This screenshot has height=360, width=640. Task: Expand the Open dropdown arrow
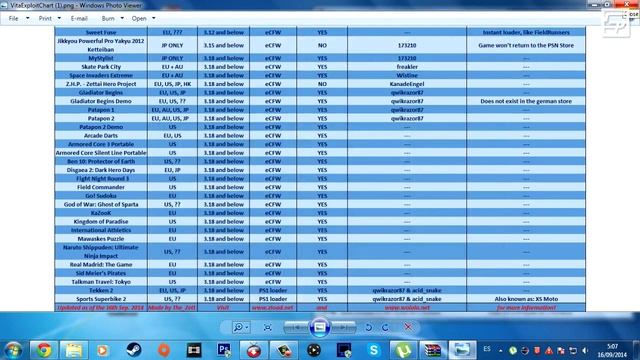[x=154, y=18]
